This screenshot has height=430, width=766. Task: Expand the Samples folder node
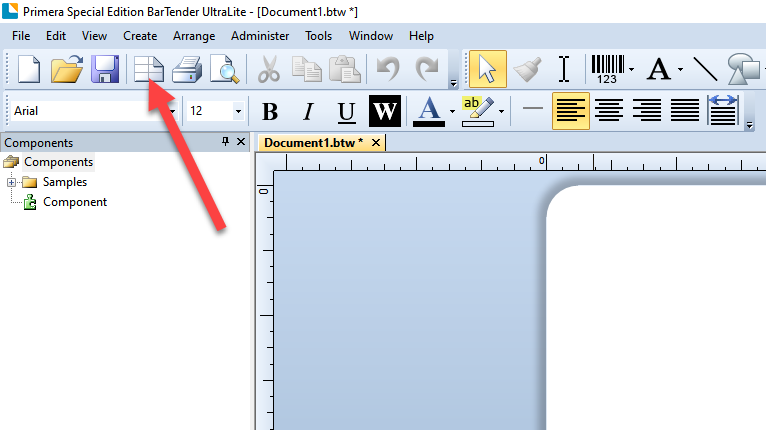pyautogui.click(x=11, y=182)
